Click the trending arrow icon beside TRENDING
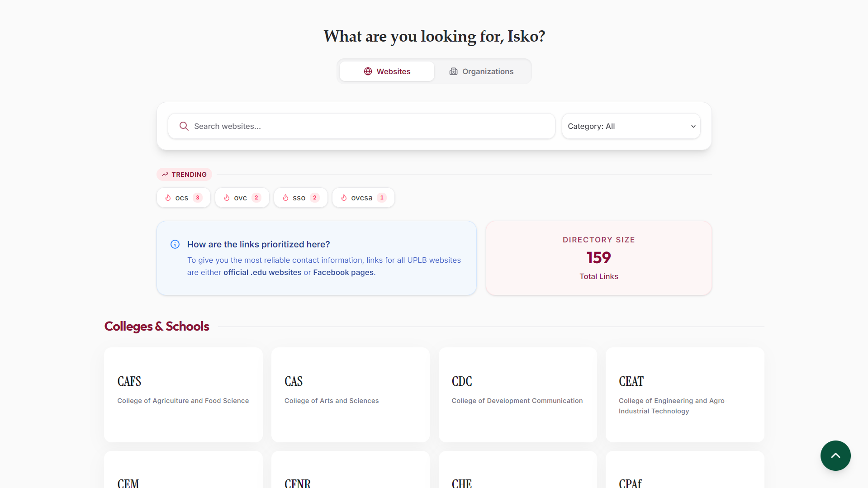Viewport: 868px width, 488px height. [165, 175]
